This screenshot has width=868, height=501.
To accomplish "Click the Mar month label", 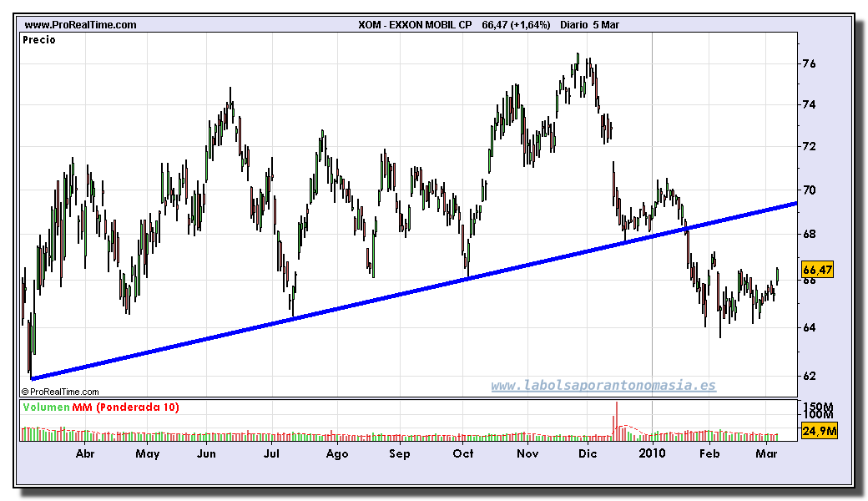I will 767,454.
